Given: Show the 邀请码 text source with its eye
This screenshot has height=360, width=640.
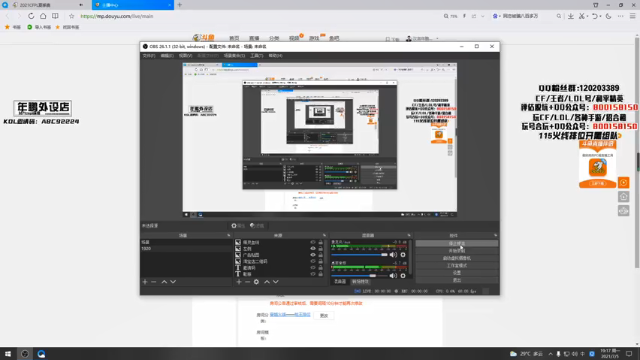Looking at the screenshot, I should pos(313,268).
